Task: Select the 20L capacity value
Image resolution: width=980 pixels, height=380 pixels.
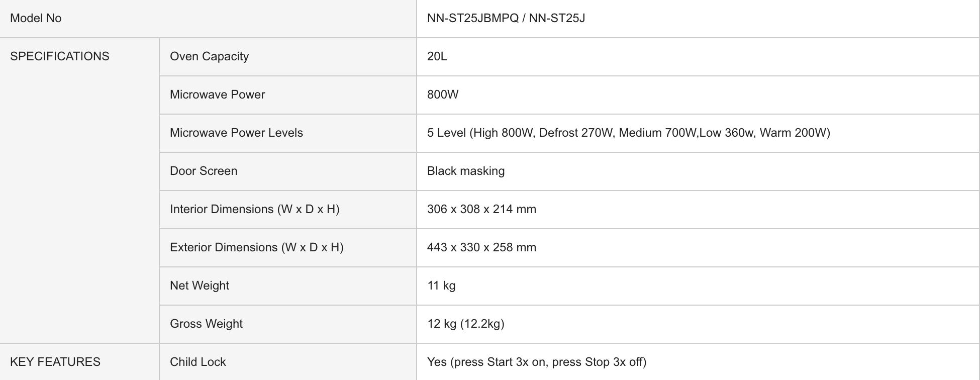Action: pyautogui.click(x=437, y=56)
